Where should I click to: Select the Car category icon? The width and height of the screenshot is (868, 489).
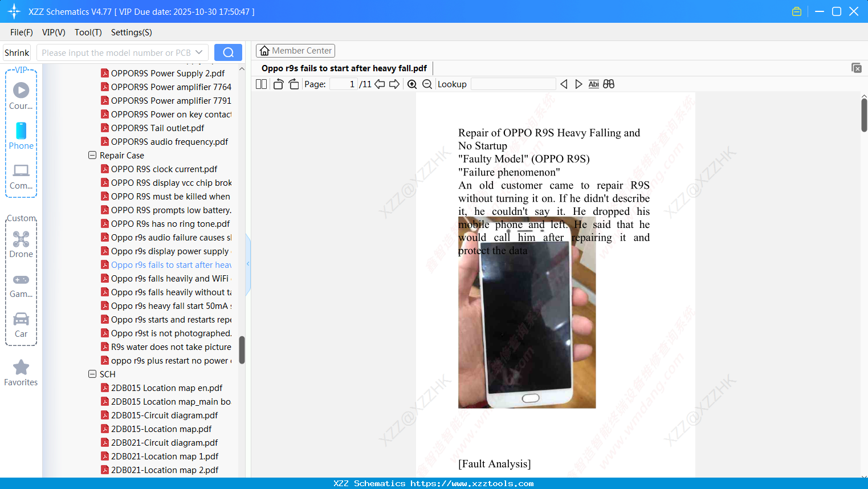coord(21,324)
